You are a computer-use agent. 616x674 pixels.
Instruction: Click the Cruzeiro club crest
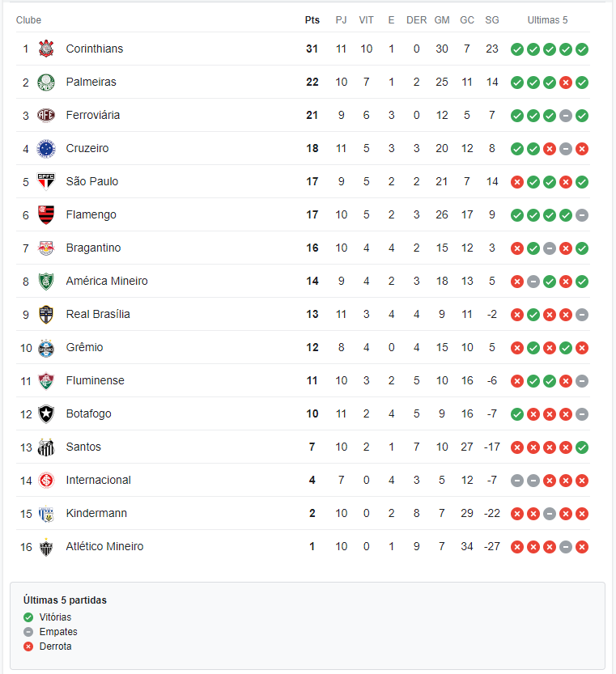pyautogui.click(x=46, y=148)
